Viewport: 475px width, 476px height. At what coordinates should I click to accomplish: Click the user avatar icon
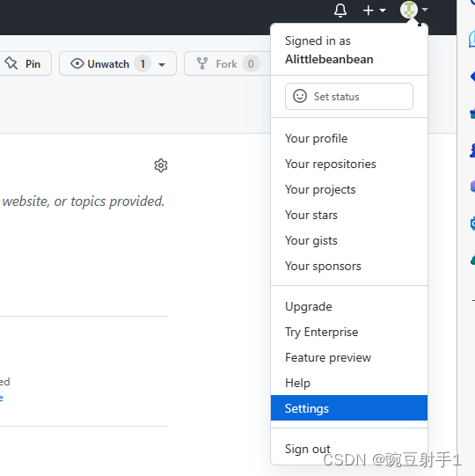point(408,10)
